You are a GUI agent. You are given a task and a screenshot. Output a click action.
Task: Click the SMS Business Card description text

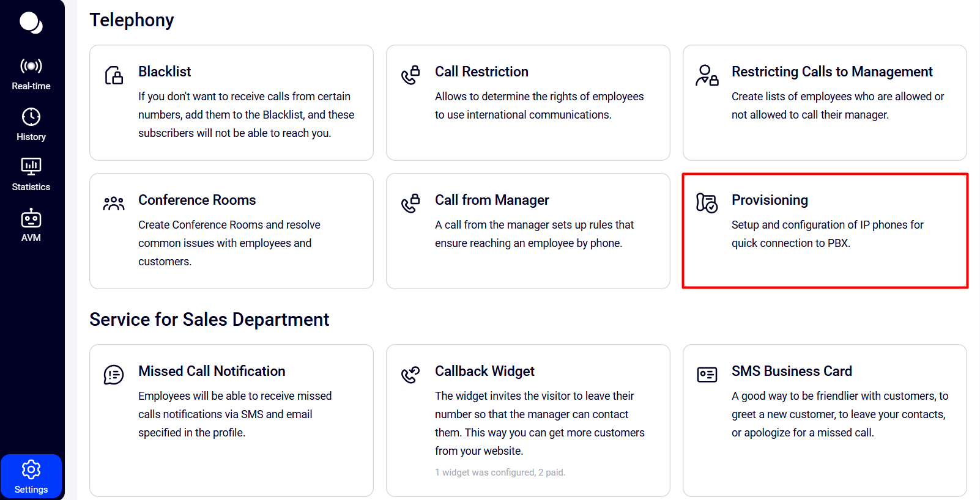(839, 414)
